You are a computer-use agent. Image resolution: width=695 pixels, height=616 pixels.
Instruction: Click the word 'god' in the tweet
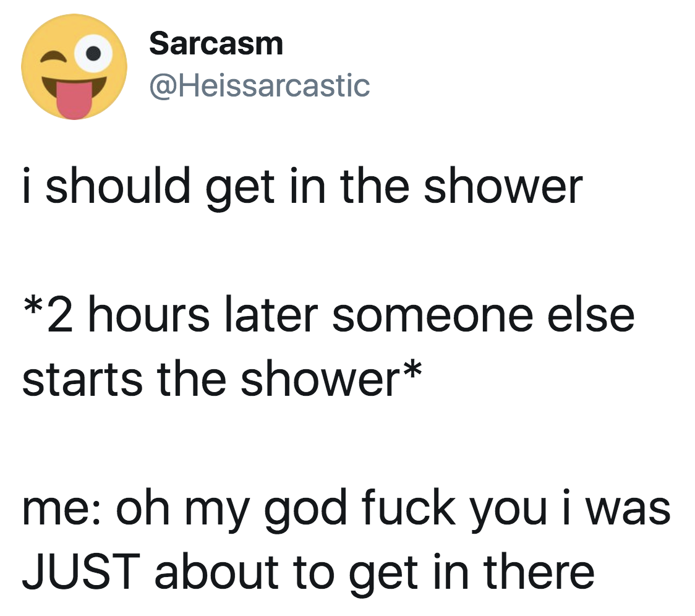pos(305,511)
